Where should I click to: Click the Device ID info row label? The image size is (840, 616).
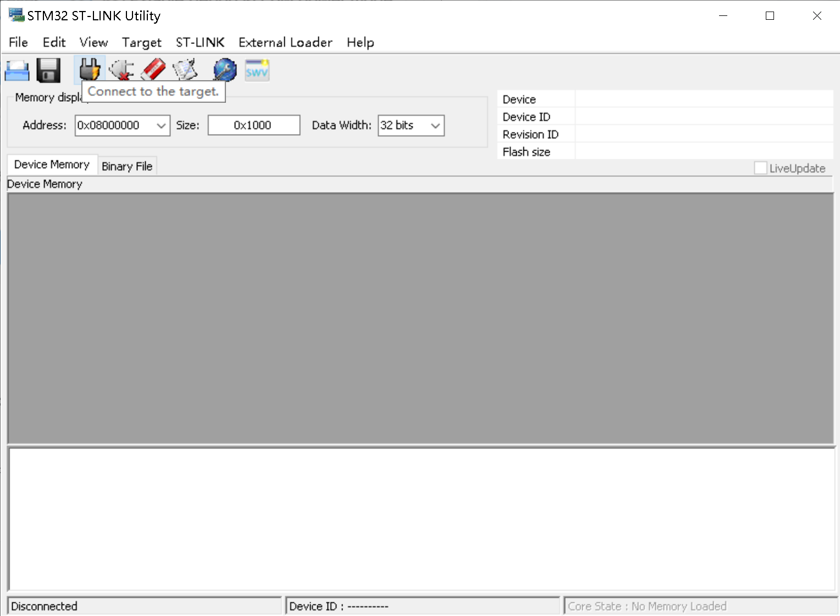tap(526, 117)
